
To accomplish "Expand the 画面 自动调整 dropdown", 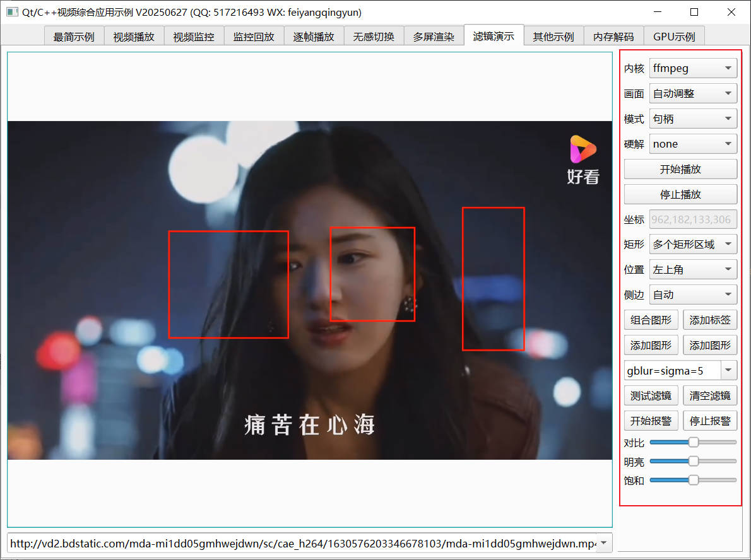I will coord(692,93).
